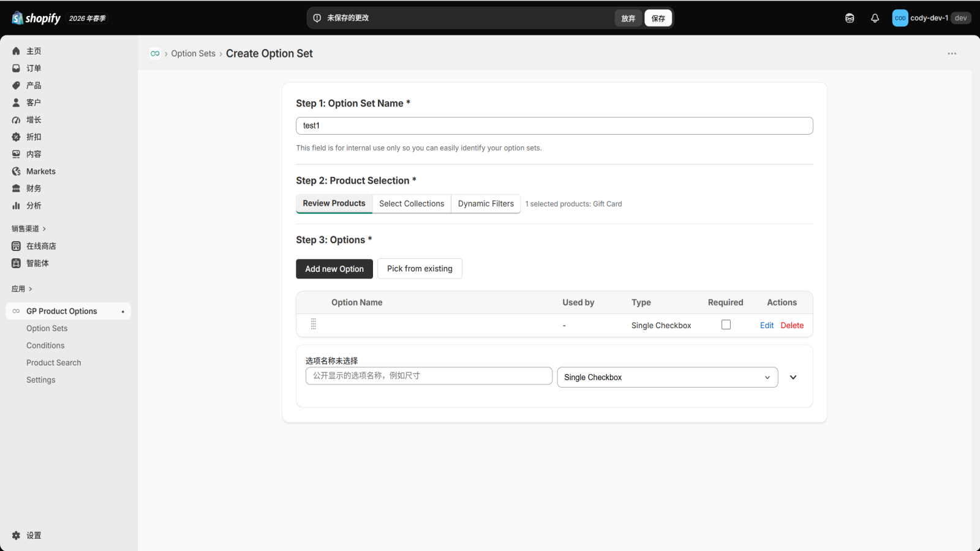Open the 在线商店 online store icon
This screenshot has width=980, height=551.
click(17, 246)
